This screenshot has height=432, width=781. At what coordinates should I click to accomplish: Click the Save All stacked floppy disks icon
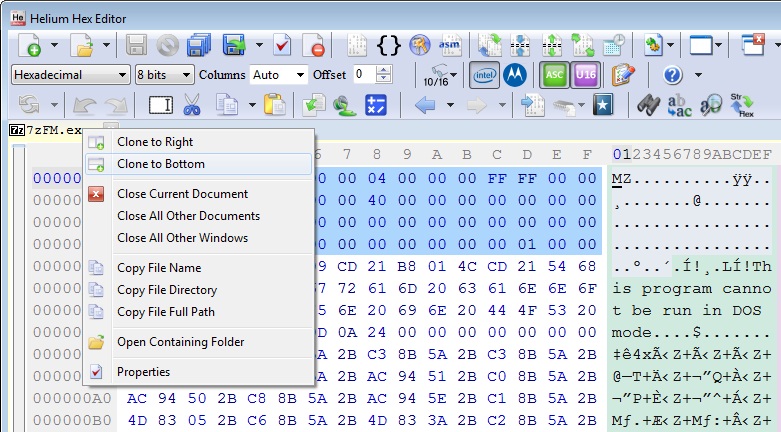click(199, 45)
